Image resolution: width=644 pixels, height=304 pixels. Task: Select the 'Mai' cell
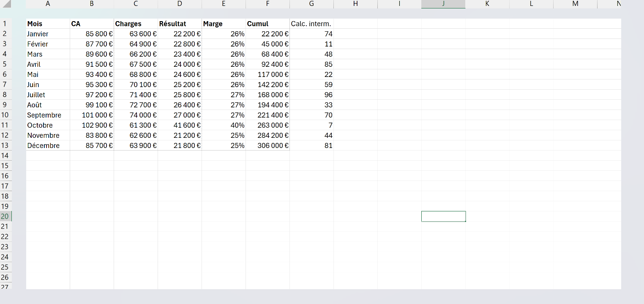pyautogui.click(x=48, y=74)
